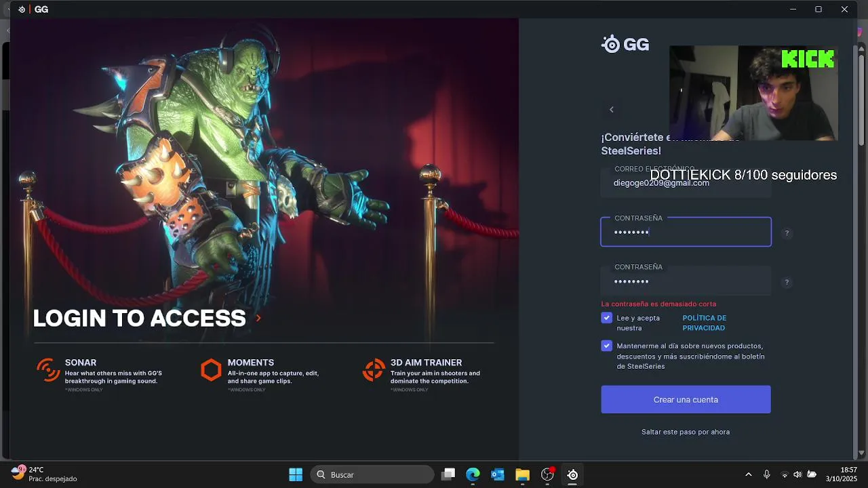
Task: Open Task View on the taskbar
Action: [448, 474]
